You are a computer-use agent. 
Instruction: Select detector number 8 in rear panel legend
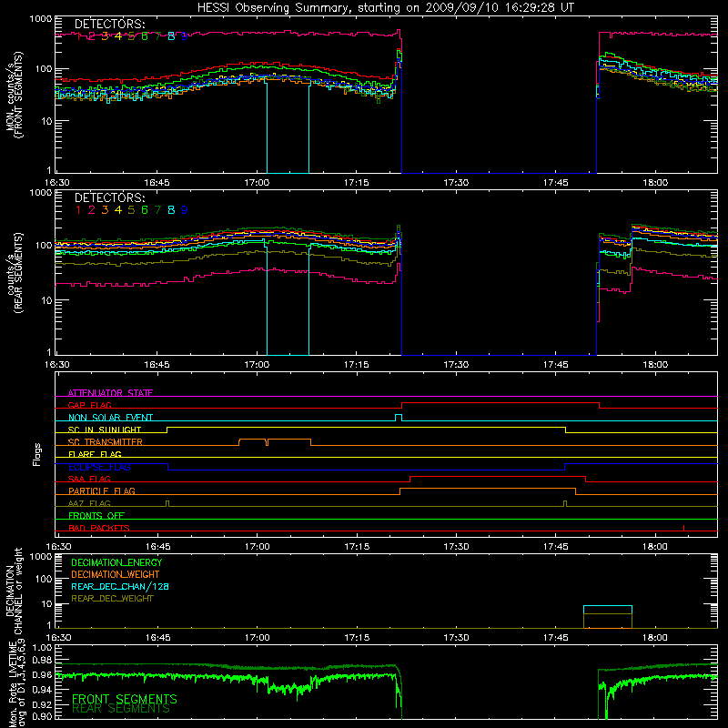(171, 210)
